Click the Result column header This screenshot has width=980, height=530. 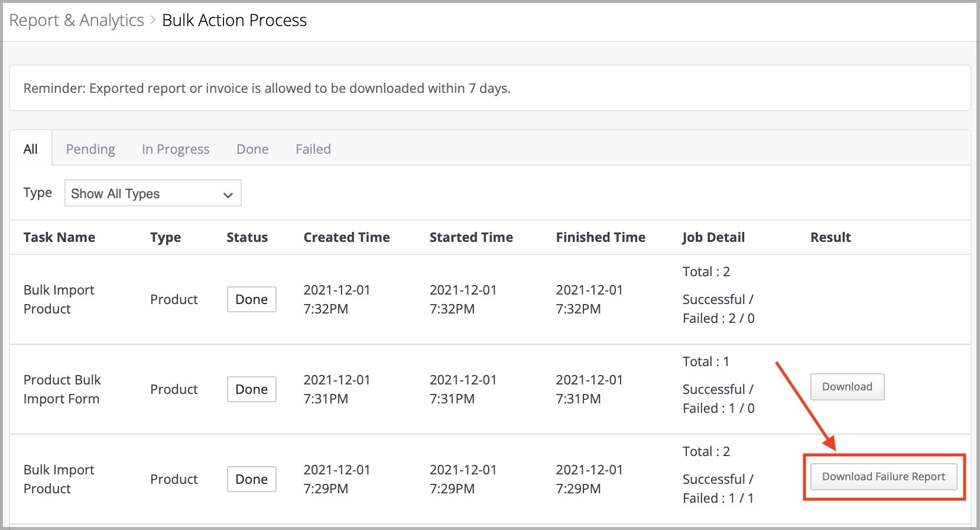tap(830, 237)
